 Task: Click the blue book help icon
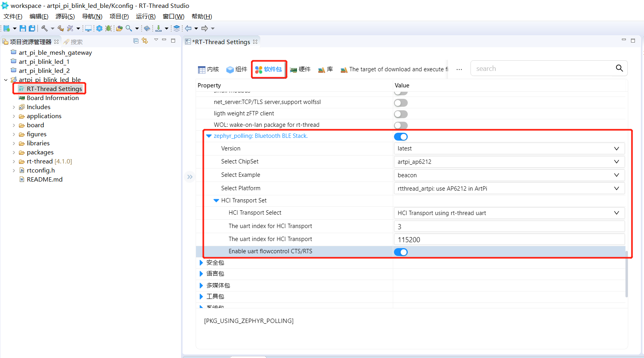click(147, 28)
